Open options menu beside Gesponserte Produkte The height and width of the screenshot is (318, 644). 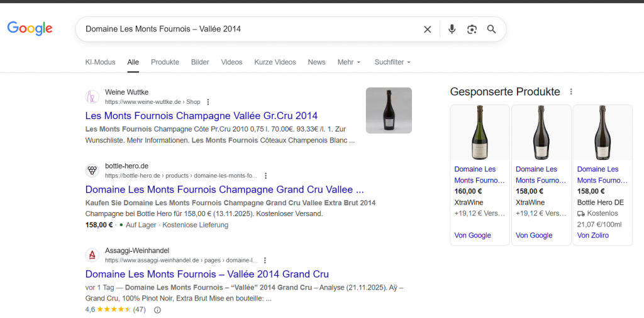tap(571, 92)
